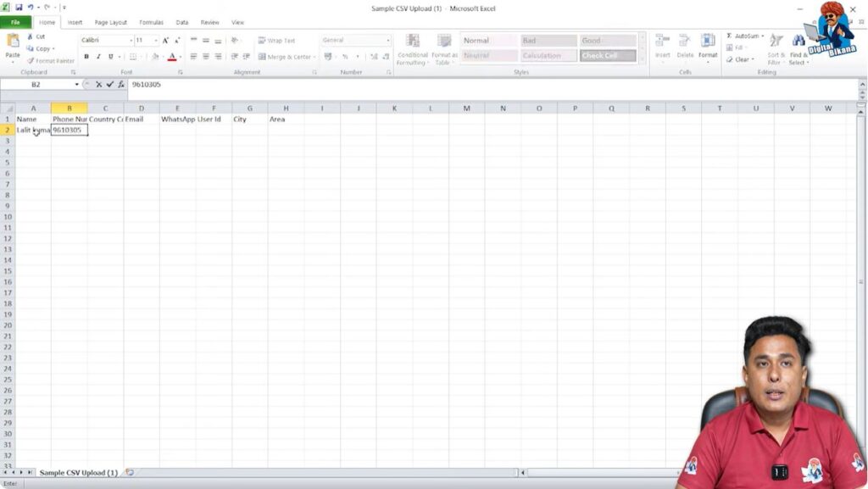This screenshot has width=868, height=489.
Task: Toggle Italic formatting
Action: (98, 57)
